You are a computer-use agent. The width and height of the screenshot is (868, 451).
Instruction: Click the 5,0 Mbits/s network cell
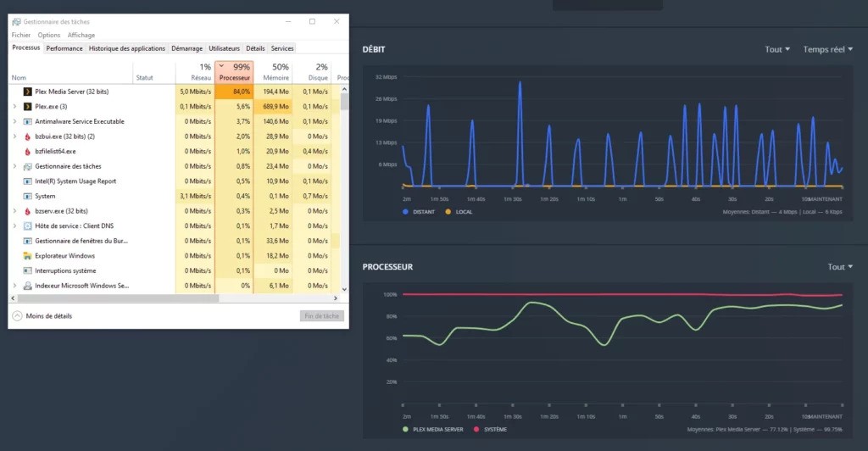(195, 92)
